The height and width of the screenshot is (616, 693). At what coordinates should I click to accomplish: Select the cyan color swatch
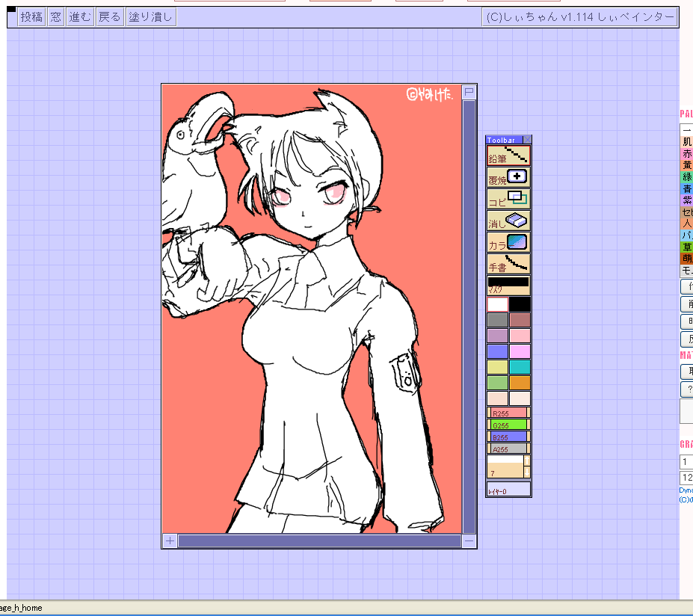pyautogui.click(x=520, y=367)
